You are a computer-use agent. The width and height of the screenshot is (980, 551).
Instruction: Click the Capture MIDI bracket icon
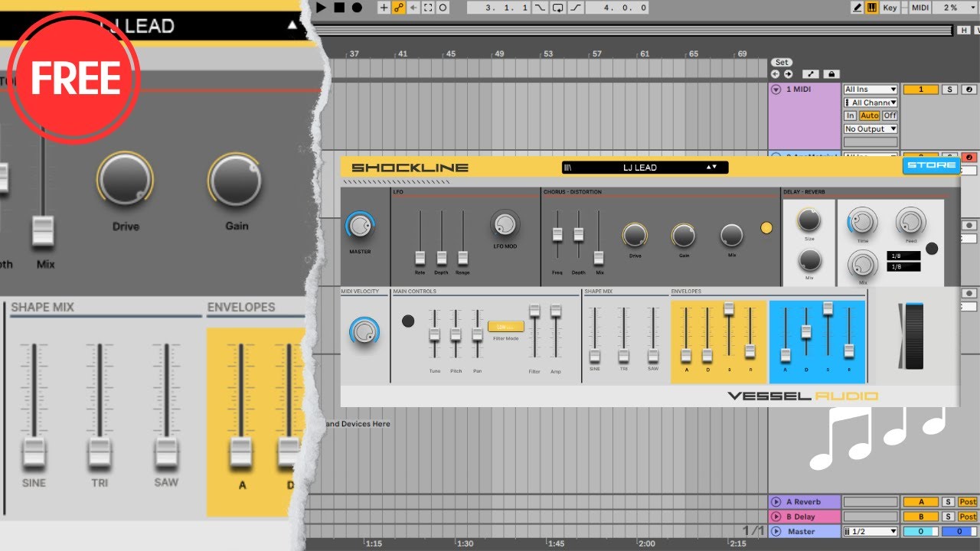tap(428, 8)
